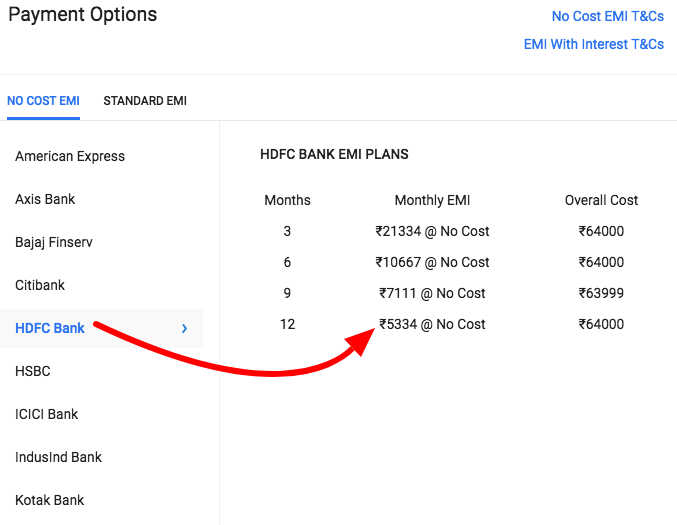The image size is (677, 525).
Task: Choose HSBC from the bank list
Action: [x=32, y=371]
